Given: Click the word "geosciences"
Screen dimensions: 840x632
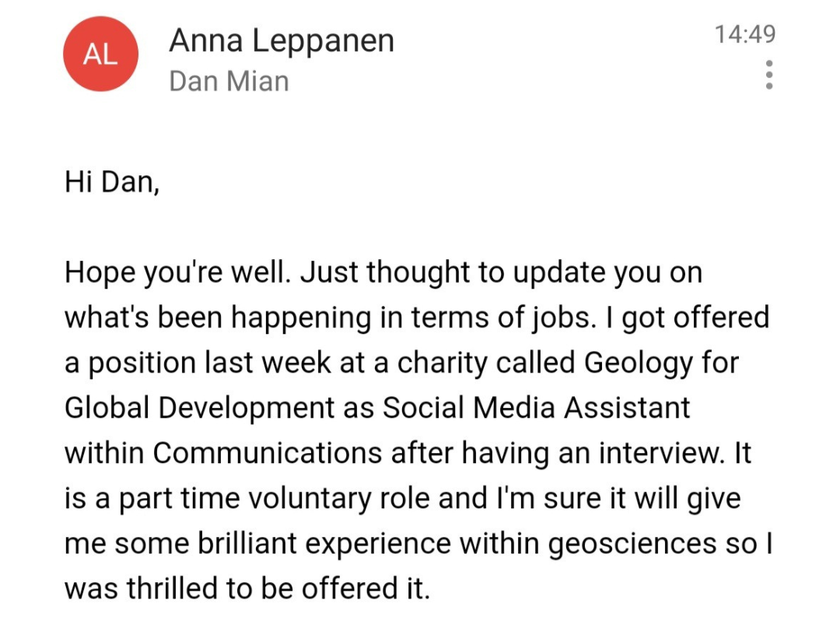Looking at the screenshot, I should (x=632, y=543).
